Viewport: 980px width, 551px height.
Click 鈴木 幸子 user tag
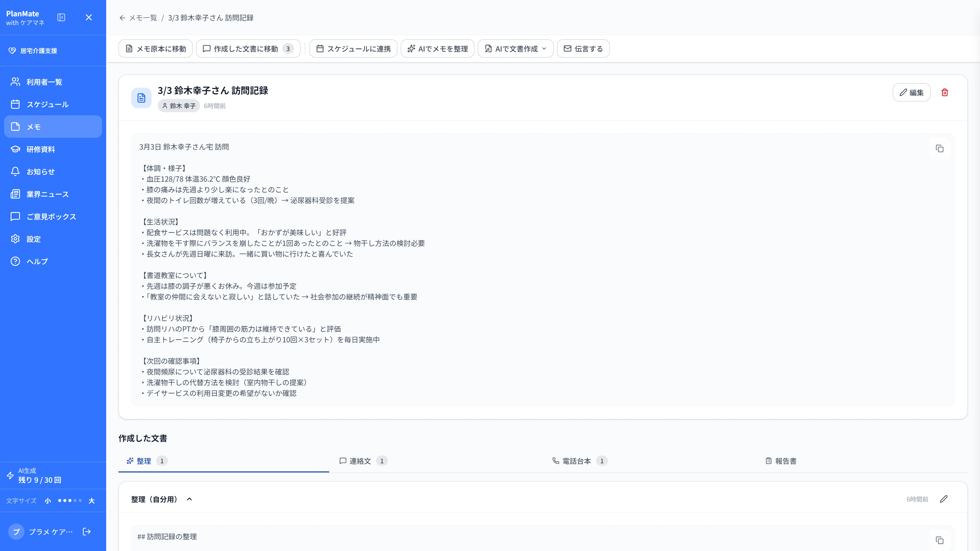pyautogui.click(x=179, y=106)
